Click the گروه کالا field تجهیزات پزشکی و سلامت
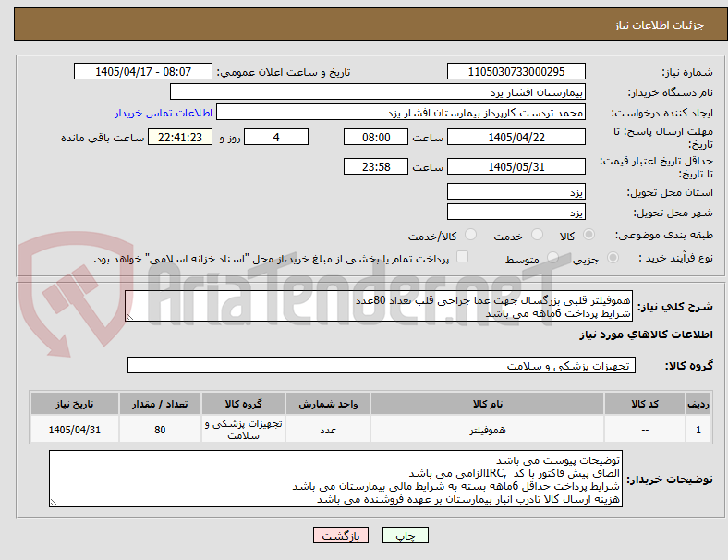The image size is (728, 560). [382, 365]
